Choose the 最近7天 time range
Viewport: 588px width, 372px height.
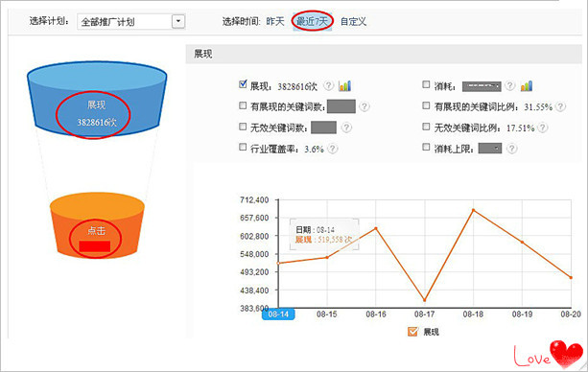coord(312,21)
